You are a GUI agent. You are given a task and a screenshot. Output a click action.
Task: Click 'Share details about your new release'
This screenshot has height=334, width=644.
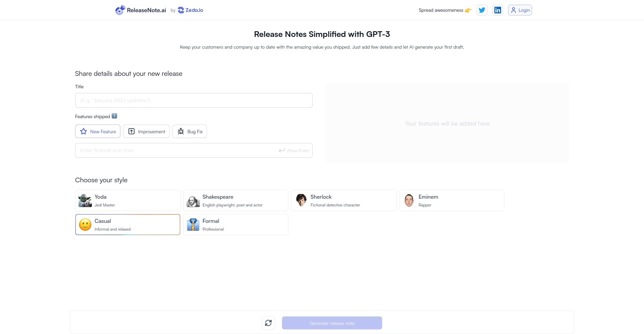click(x=129, y=74)
